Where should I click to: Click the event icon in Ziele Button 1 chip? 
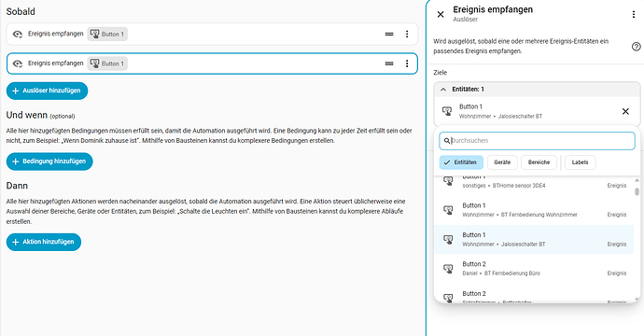pos(447,111)
